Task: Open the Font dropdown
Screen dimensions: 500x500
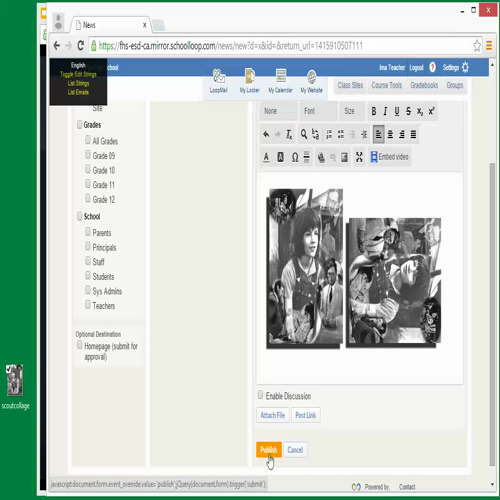Action: tap(318, 111)
